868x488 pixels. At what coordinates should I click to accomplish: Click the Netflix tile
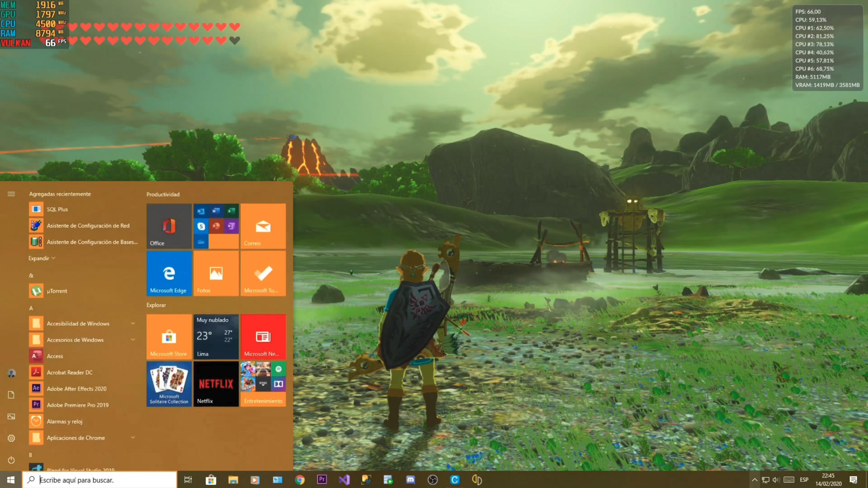coord(216,384)
